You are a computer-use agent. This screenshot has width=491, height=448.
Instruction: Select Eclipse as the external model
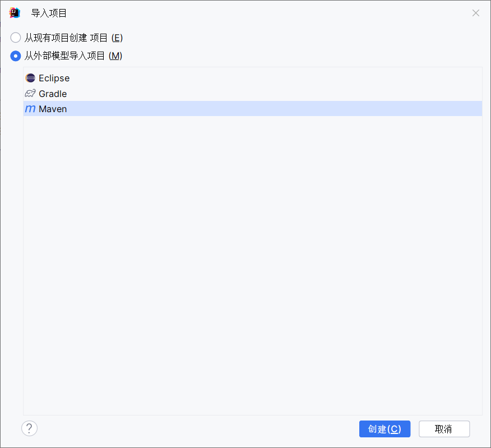tap(54, 78)
